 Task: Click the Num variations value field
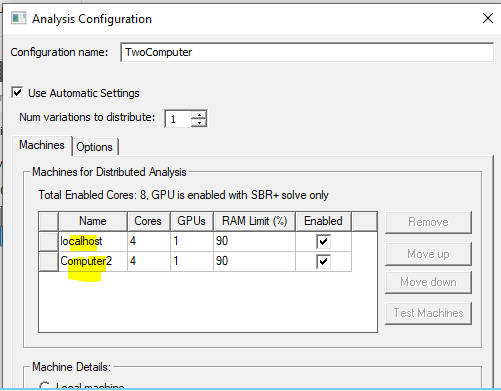pos(178,119)
